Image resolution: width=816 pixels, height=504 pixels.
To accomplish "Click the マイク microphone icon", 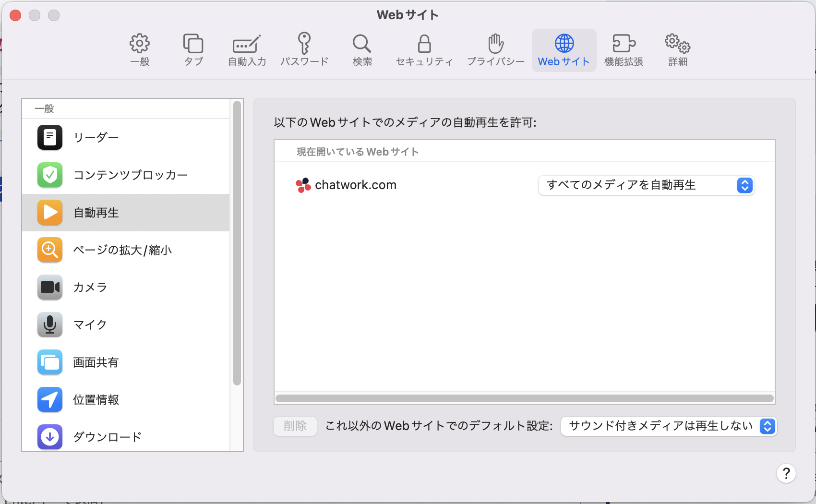I will 49,325.
